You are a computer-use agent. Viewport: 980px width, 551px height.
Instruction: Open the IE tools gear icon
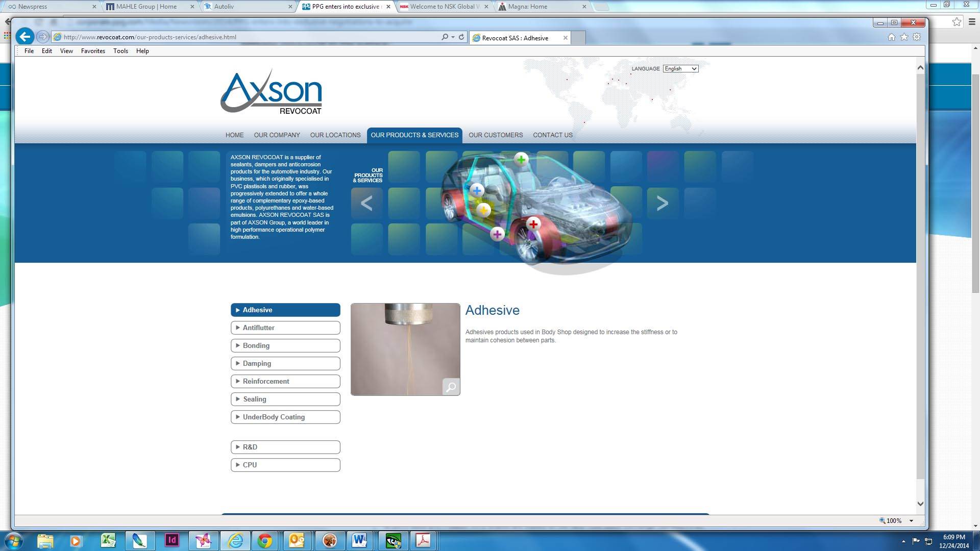[917, 37]
